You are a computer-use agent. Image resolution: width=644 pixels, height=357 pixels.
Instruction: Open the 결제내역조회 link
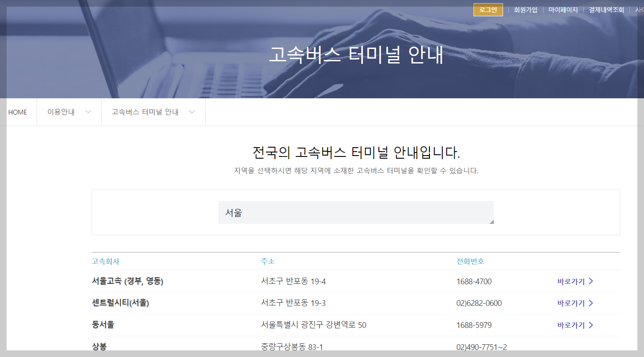point(606,9)
